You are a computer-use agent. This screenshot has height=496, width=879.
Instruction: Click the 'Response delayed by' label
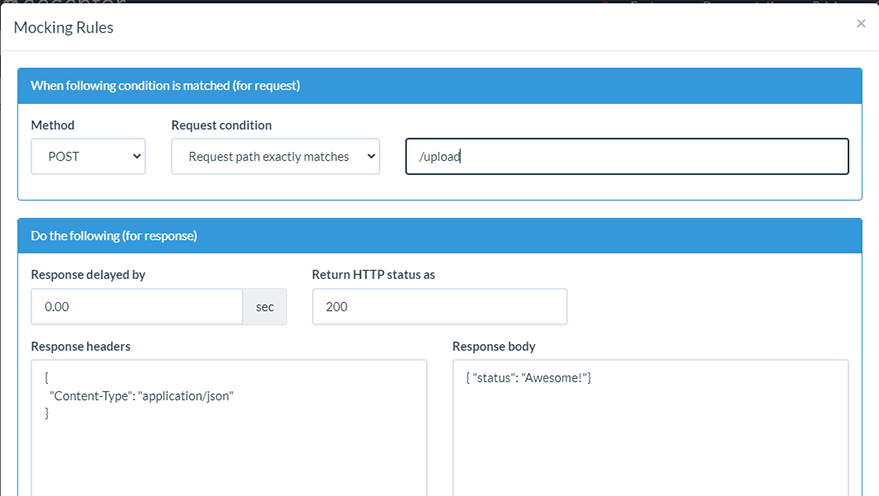[88, 275]
